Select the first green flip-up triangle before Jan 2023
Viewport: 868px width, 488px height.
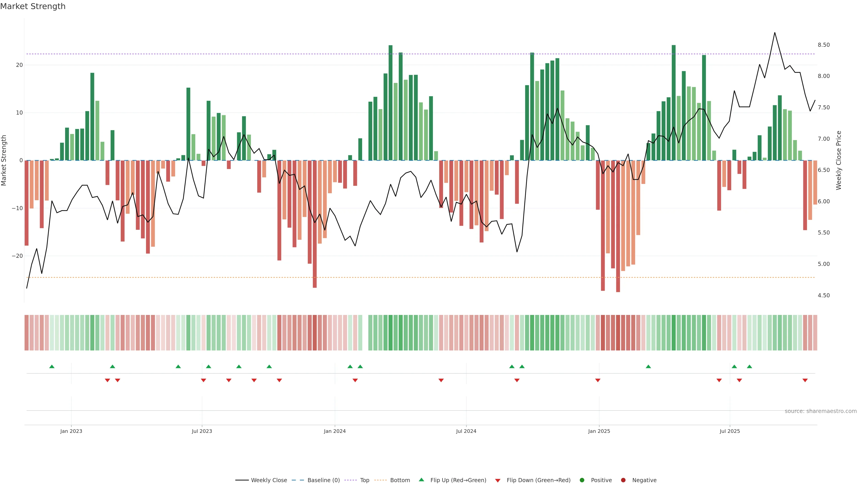pos(52,366)
